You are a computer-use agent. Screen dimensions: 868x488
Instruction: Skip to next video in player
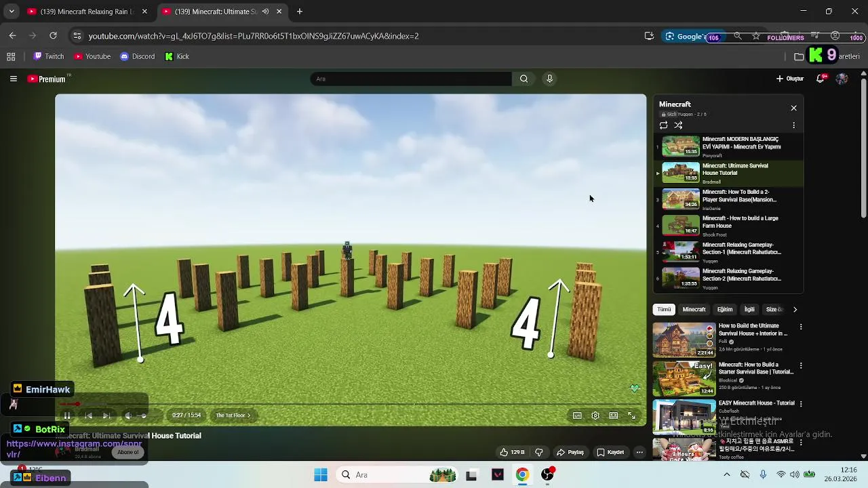pos(106,415)
